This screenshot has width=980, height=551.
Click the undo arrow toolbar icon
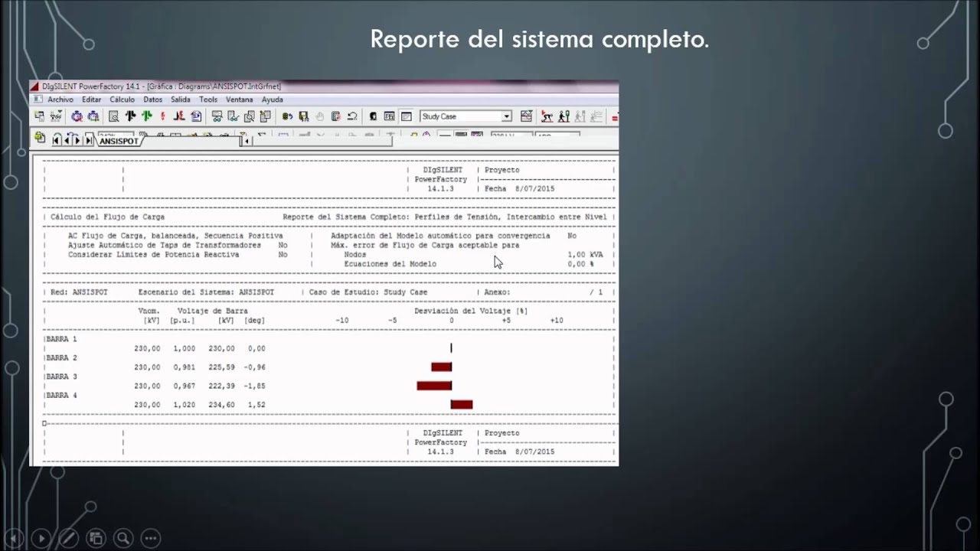[x=352, y=116]
